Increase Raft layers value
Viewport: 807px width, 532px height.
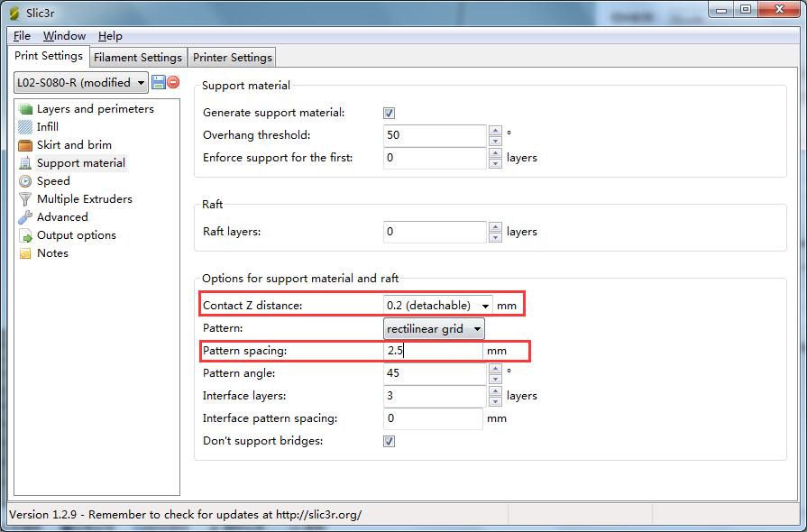[x=495, y=227]
